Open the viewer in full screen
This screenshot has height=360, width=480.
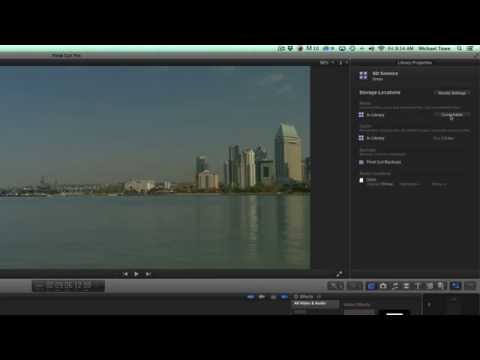(x=339, y=274)
